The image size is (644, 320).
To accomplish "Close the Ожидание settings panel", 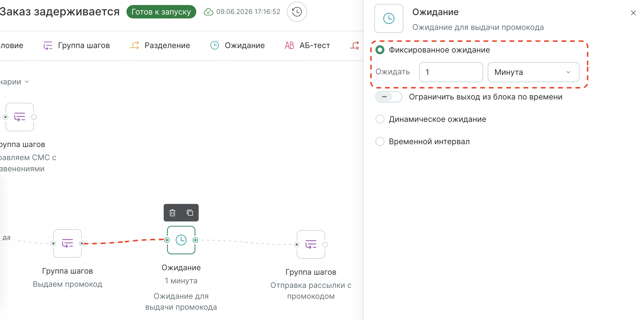I will click(x=633, y=13).
